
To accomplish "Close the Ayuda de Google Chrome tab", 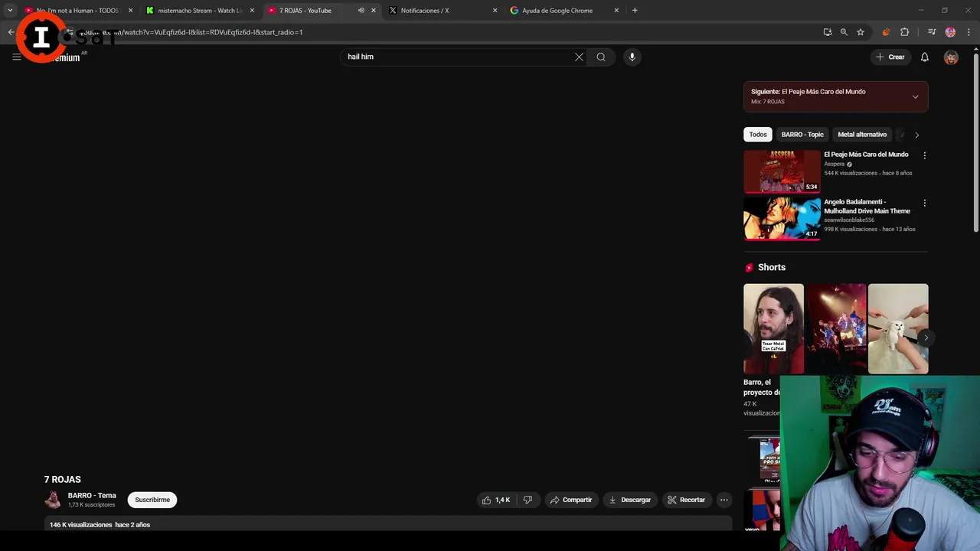I will point(616,11).
